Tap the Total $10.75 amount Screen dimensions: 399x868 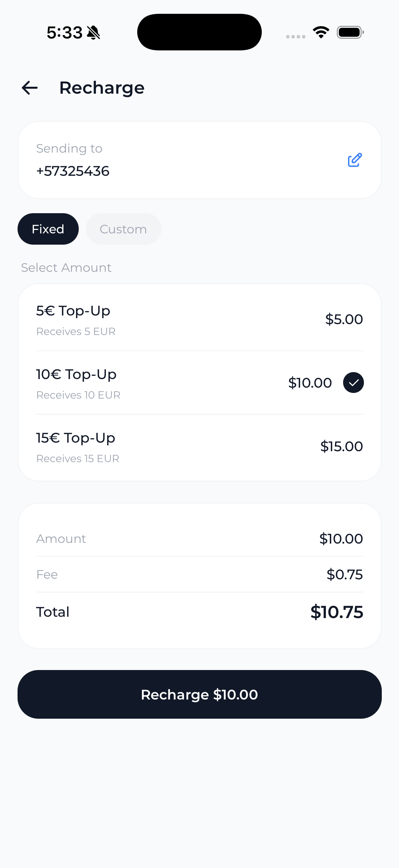[x=337, y=612]
